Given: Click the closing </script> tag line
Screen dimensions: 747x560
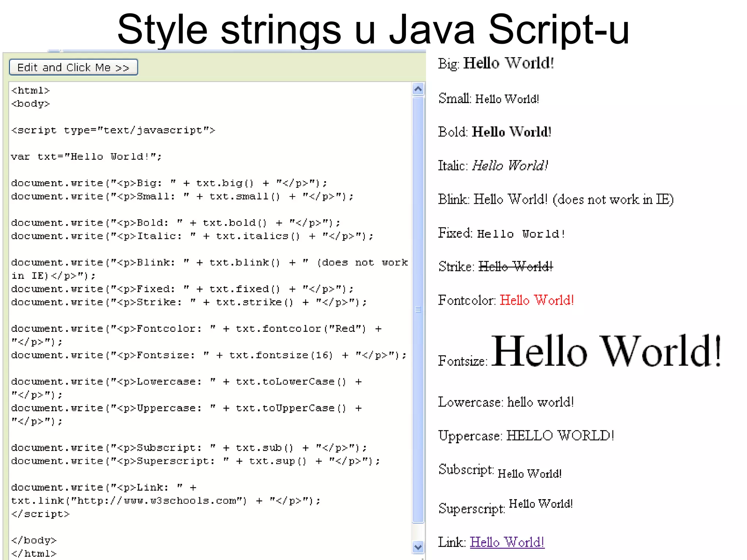Looking at the screenshot, I should click(40, 514).
